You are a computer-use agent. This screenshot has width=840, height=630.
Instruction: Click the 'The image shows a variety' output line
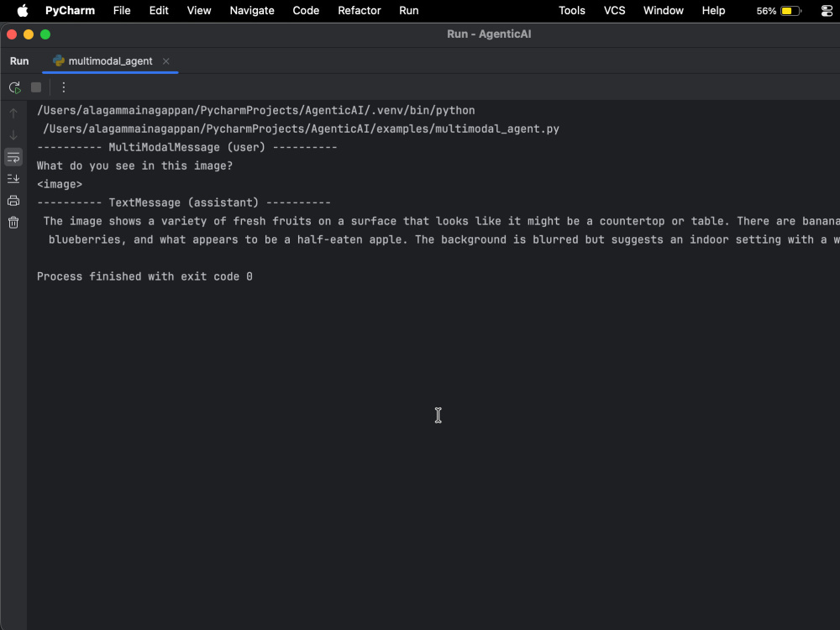click(442, 221)
